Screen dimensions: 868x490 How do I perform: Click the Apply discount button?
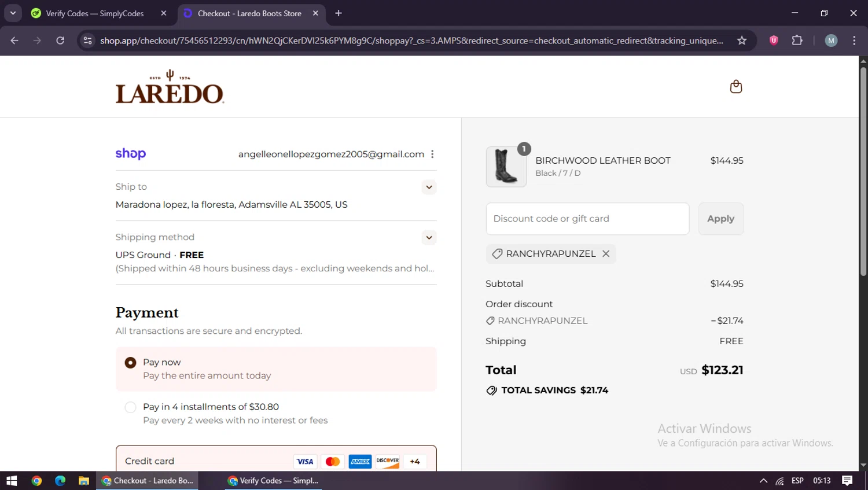720,219
